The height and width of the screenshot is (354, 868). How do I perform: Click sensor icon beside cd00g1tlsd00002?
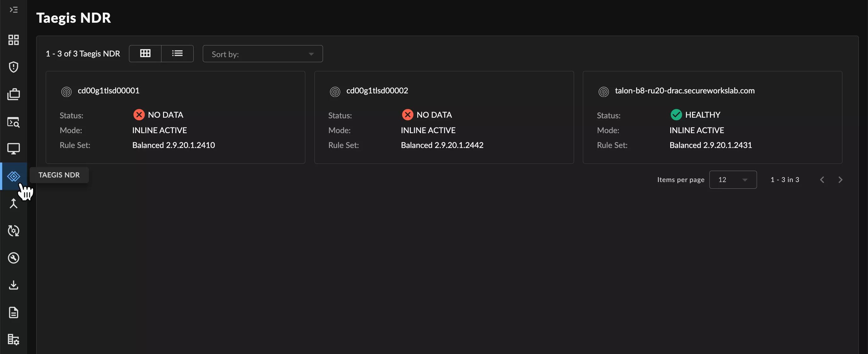pyautogui.click(x=335, y=92)
